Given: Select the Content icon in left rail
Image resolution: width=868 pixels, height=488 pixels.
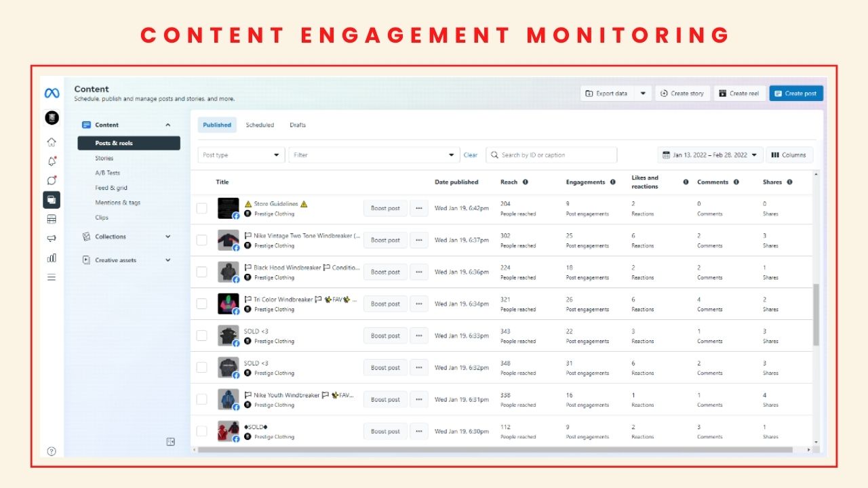Looking at the screenshot, I should [x=52, y=199].
